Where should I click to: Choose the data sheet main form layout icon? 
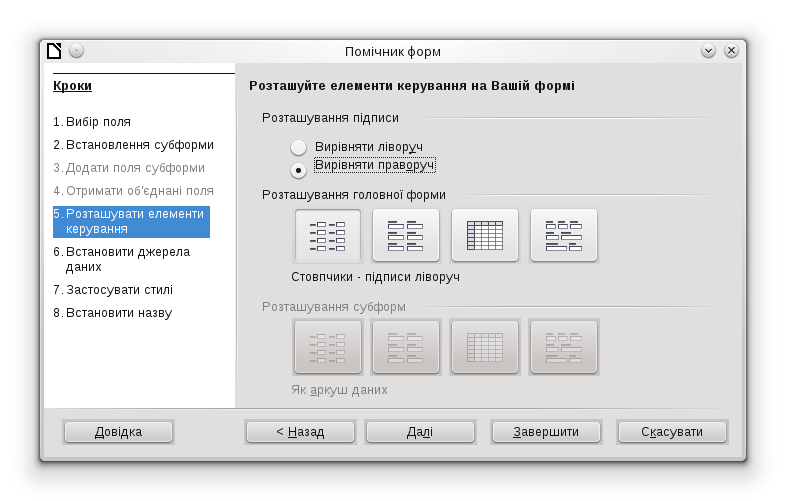coord(485,235)
